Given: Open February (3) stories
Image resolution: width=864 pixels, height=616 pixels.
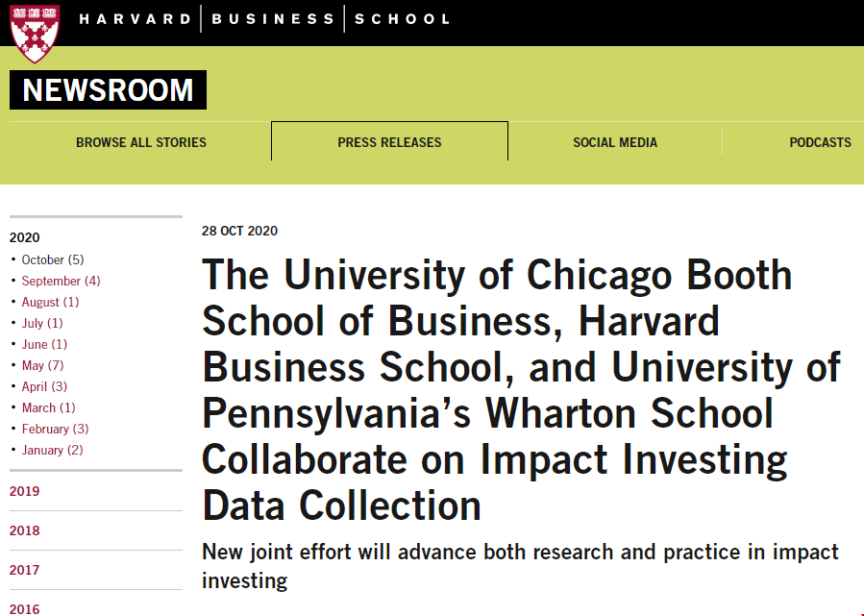Looking at the screenshot, I should tap(55, 429).
